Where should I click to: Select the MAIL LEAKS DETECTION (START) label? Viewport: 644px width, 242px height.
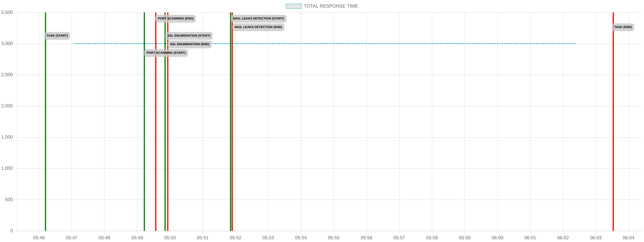pos(258,19)
